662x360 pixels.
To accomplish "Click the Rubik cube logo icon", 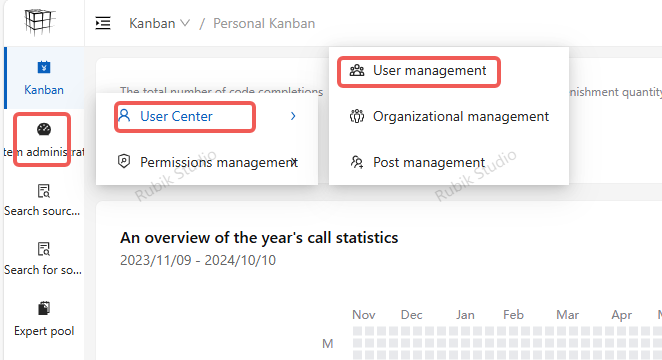I will pyautogui.click(x=40, y=22).
